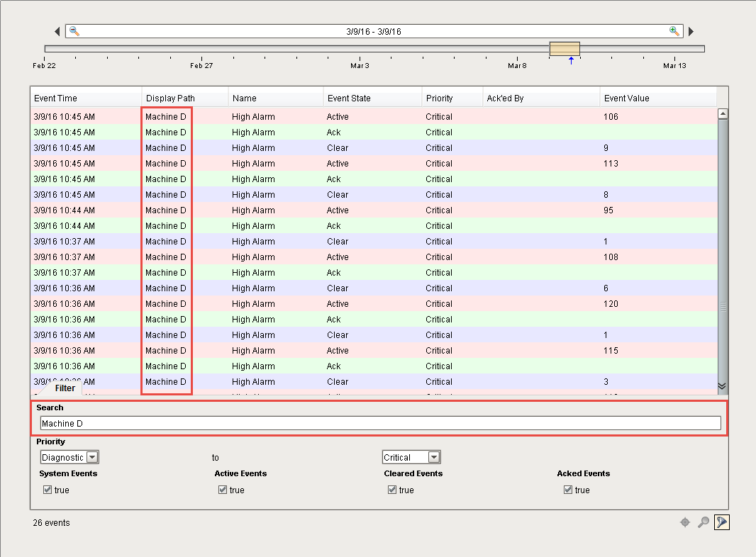This screenshot has height=557, width=756.
Task: Uncheck the Active Events checkbox
Action: coord(223,490)
